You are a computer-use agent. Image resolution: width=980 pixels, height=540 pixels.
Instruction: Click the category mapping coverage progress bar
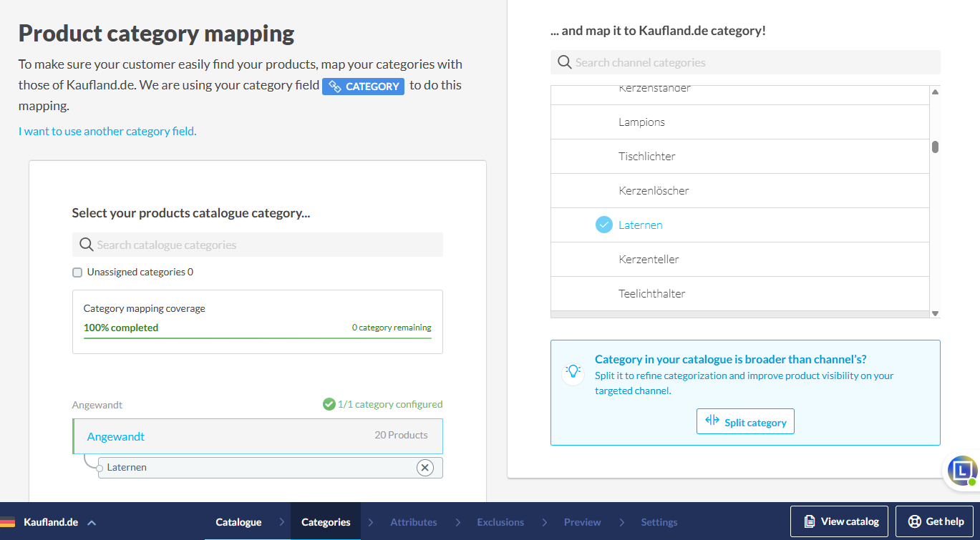(257, 338)
